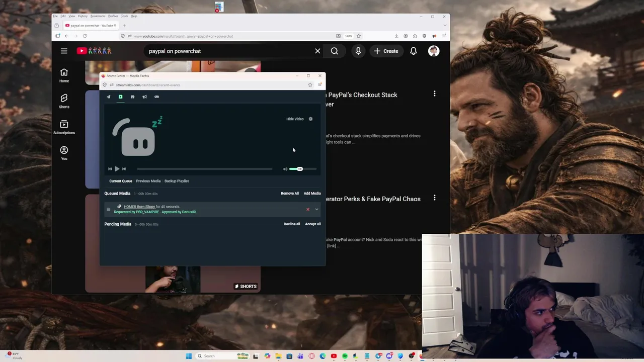
Task: Open the YouTube account avatar menu
Action: point(434,51)
